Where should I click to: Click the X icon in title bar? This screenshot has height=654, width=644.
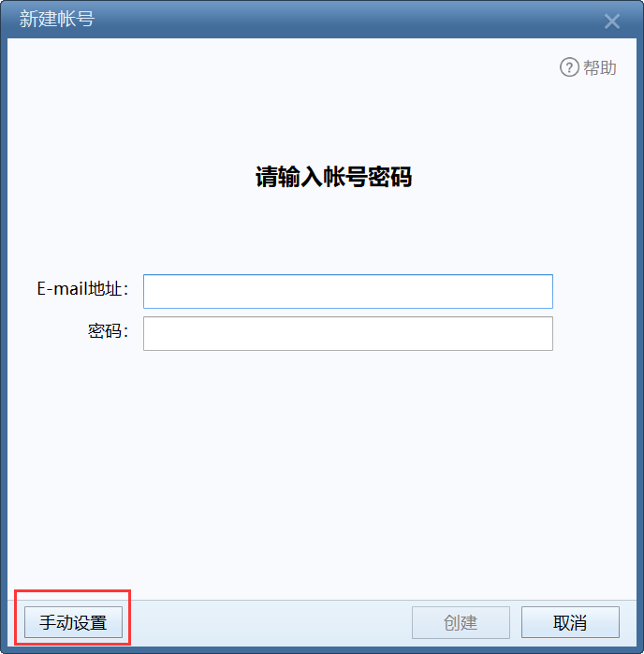pos(612,22)
